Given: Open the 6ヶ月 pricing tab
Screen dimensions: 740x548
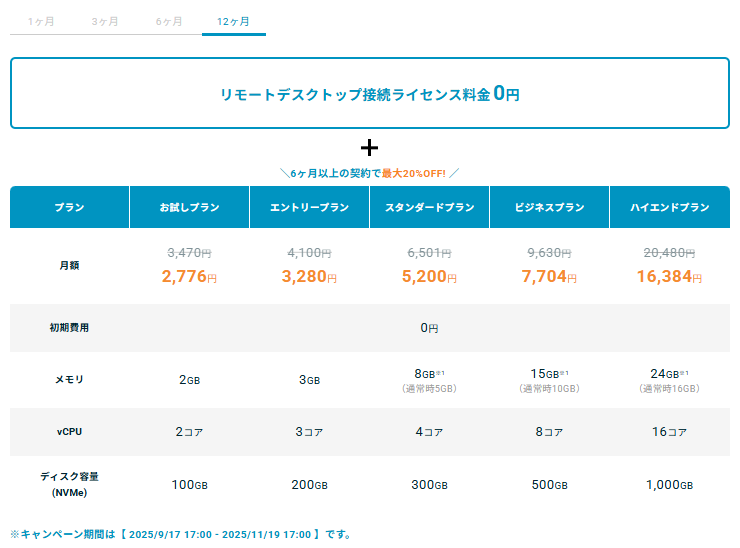Looking at the screenshot, I should pyautogui.click(x=170, y=21).
